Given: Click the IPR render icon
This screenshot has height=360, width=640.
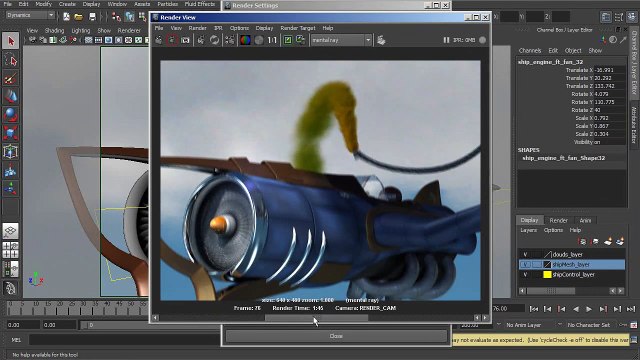Looking at the screenshot, I should click(x=201, y=40).
